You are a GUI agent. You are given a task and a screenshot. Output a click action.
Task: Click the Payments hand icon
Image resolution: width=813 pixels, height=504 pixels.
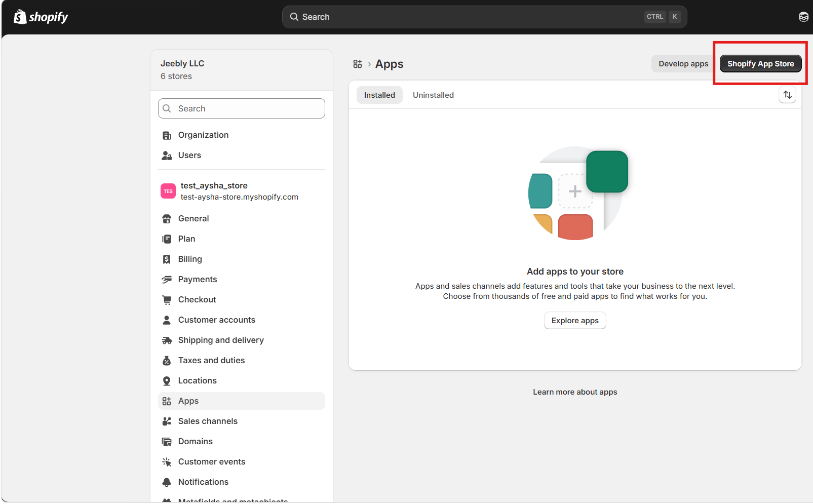(x=167, y=280)
